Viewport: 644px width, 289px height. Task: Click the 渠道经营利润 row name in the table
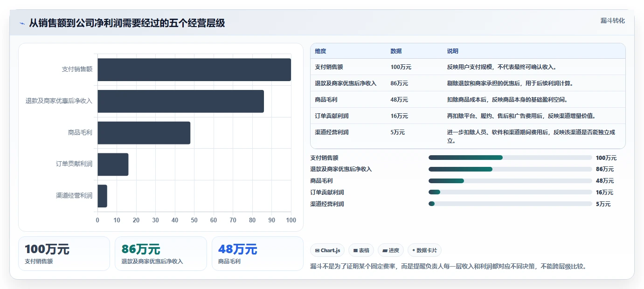(x=332, y=132)
